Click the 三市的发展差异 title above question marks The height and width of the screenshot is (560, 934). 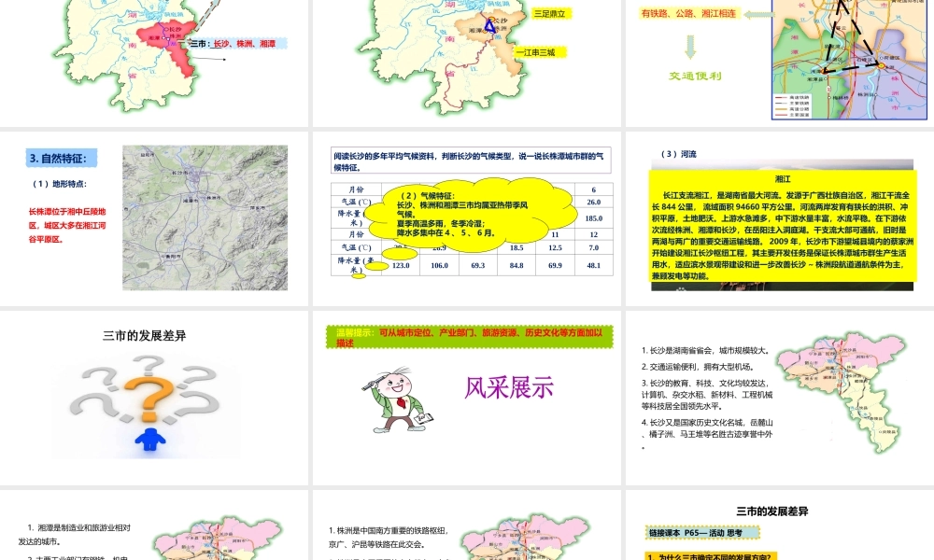click(x=144, y=336)
